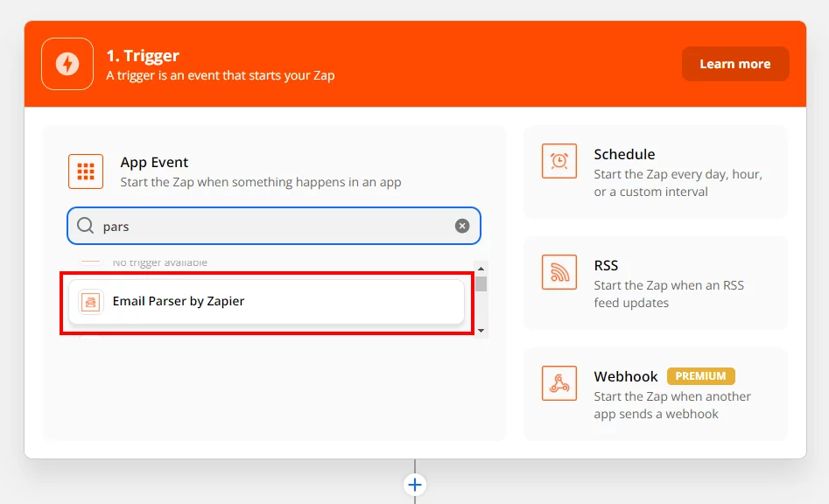Image resolution: width=829 pixels, height=504 pixels.
Task: Click the RSS feed icon
Action: 559,272
